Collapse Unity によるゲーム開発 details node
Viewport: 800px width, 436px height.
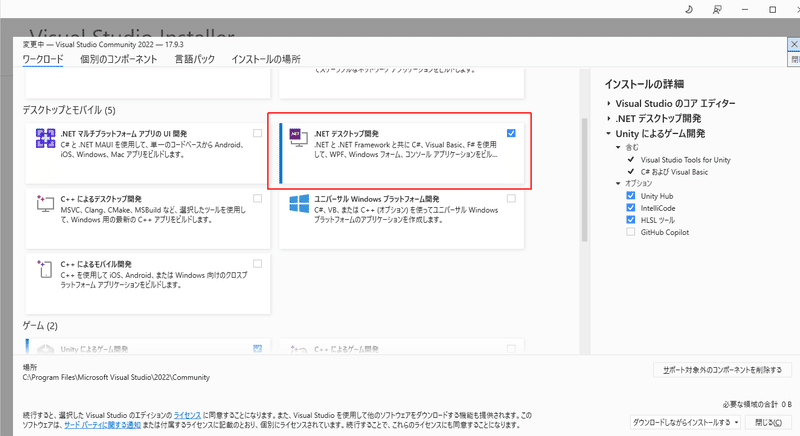pyautogui.click(x=609, y=134)
